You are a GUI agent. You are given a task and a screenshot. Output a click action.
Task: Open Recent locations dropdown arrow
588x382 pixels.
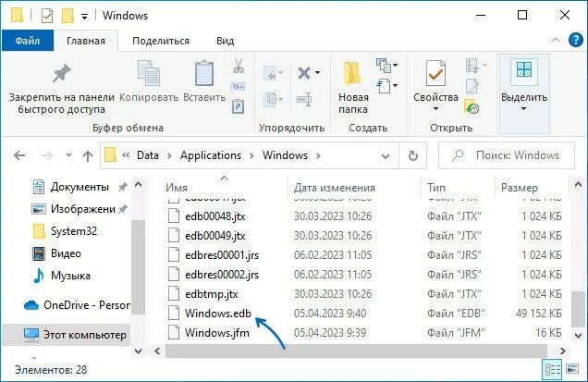click(x=68, y=154)
